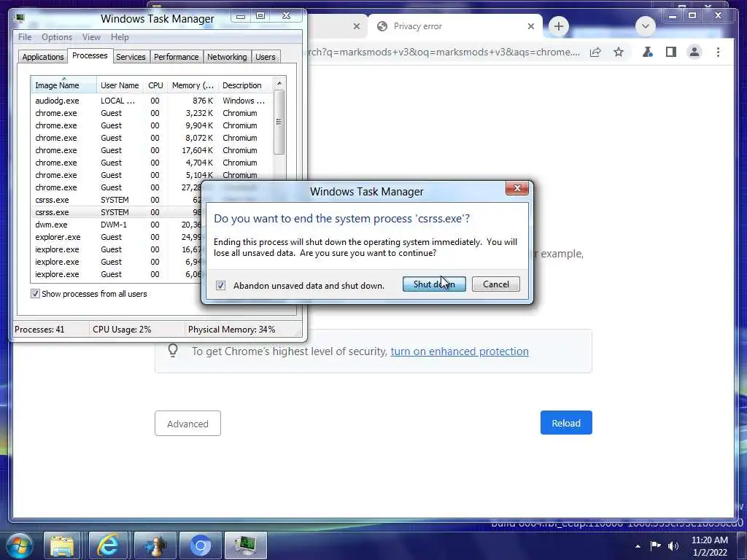The image size is (747, 560).
Task: Open the Windows Start button
Action: point(20,545)
